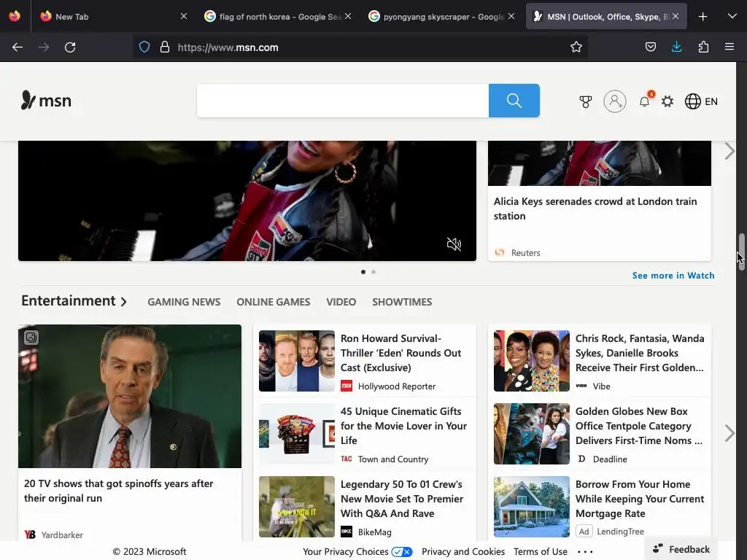Reload the current page
Viewport: 747px width, 560px height.
[x=70, y=47]
